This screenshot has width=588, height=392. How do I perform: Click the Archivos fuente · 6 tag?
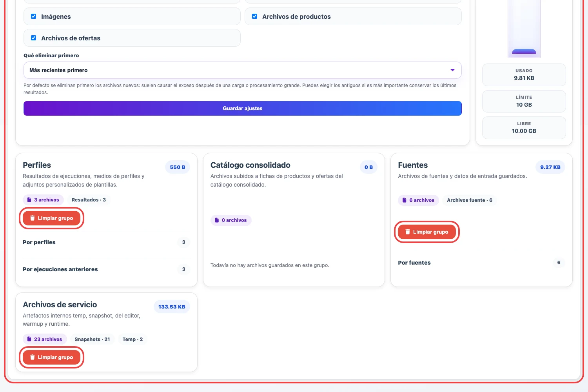click(x=470, y=200)
